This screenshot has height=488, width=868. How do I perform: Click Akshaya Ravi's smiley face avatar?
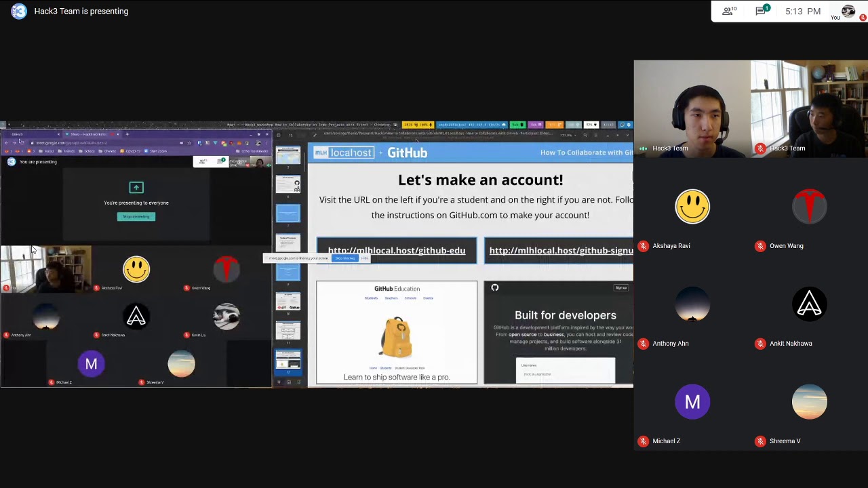pyautogui.click(x=692, y=206)
